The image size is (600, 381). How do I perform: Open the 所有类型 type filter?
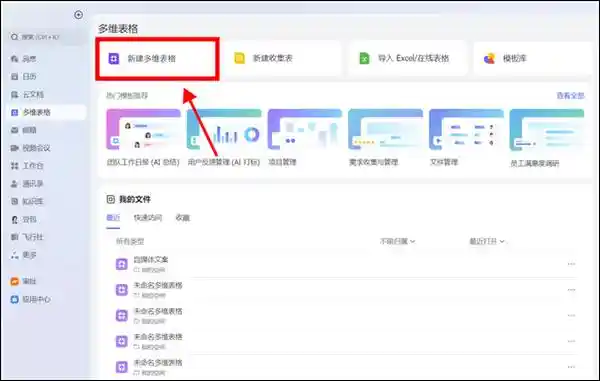click(130, 242)
